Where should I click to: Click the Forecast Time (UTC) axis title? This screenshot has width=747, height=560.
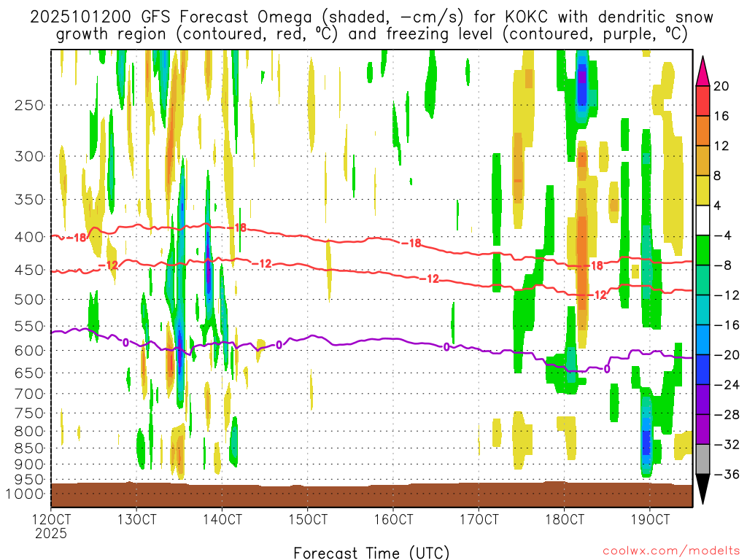pos(371,552)
